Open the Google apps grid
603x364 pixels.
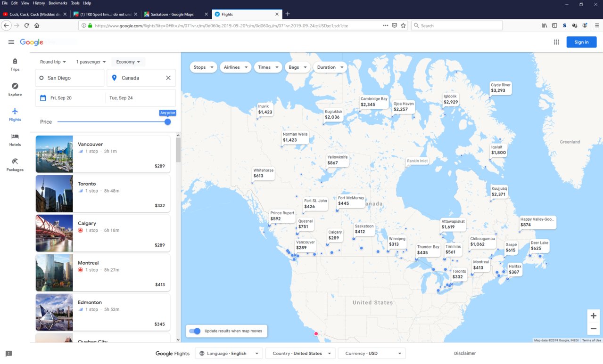pyautogui.click(x=556, y=42)
